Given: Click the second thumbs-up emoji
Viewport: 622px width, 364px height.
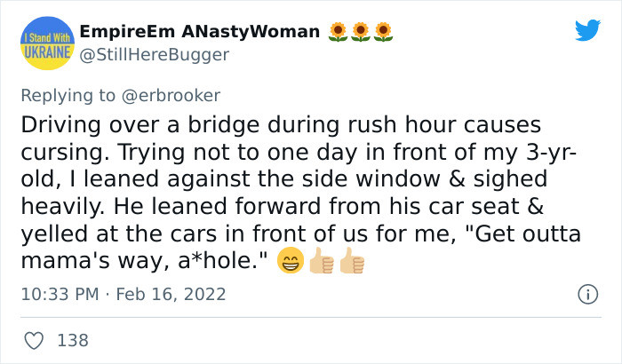Looking at the screenshot, I should (351, 263).
